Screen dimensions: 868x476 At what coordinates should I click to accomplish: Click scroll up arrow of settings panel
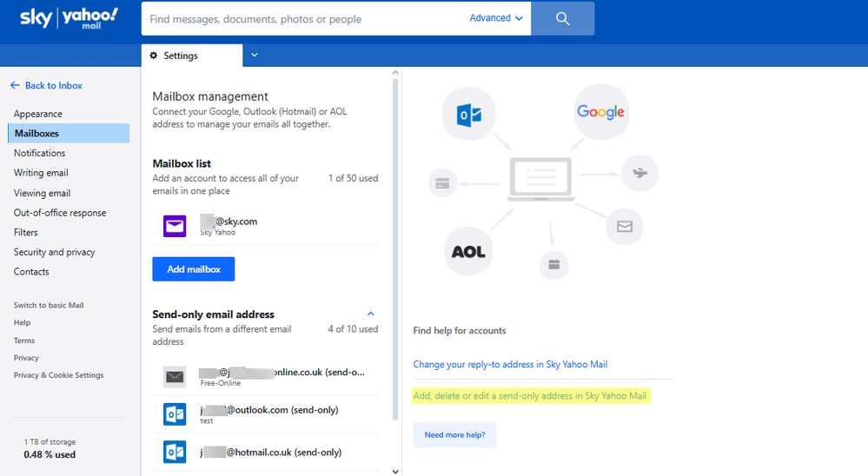(395, 72)
